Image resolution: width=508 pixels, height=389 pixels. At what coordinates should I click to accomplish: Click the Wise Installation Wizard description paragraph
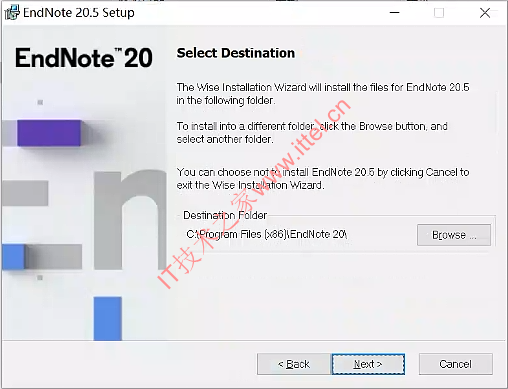(x=323, y=94)
